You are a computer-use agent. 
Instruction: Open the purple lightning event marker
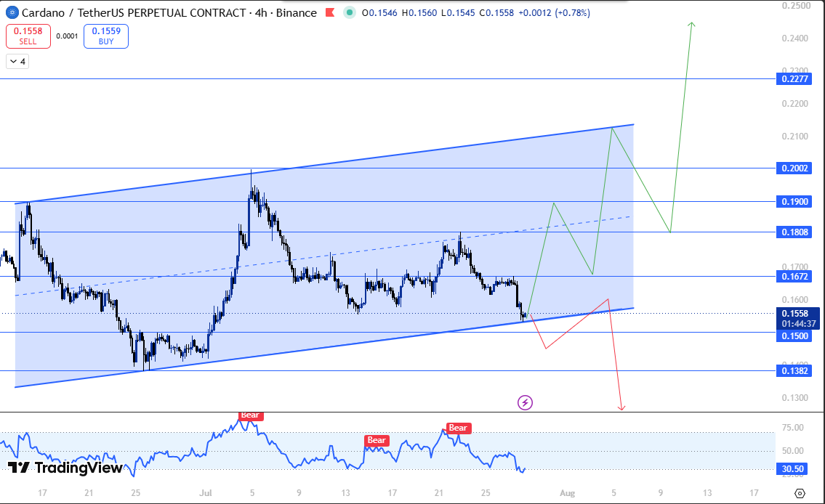pos(525,402)
